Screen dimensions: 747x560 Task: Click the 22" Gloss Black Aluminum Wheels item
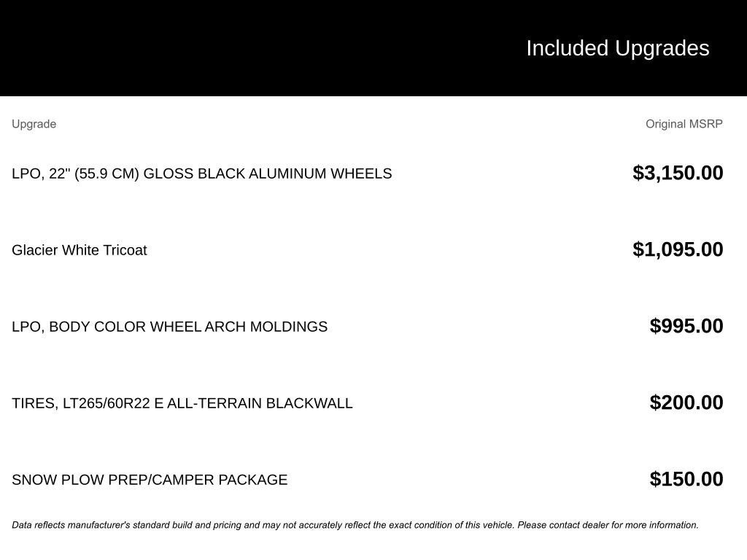pyautogui.click(x=201, y=174)
